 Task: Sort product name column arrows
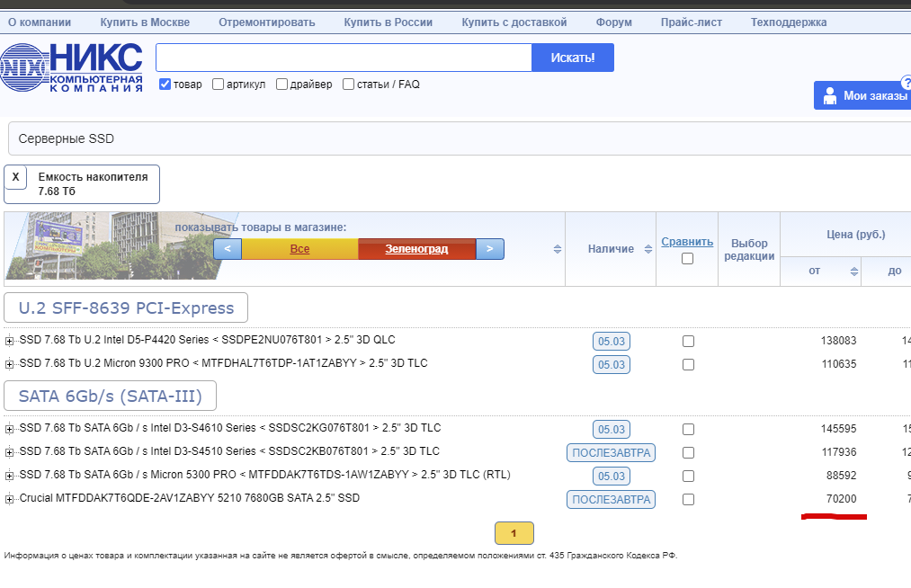pos(558,249)
